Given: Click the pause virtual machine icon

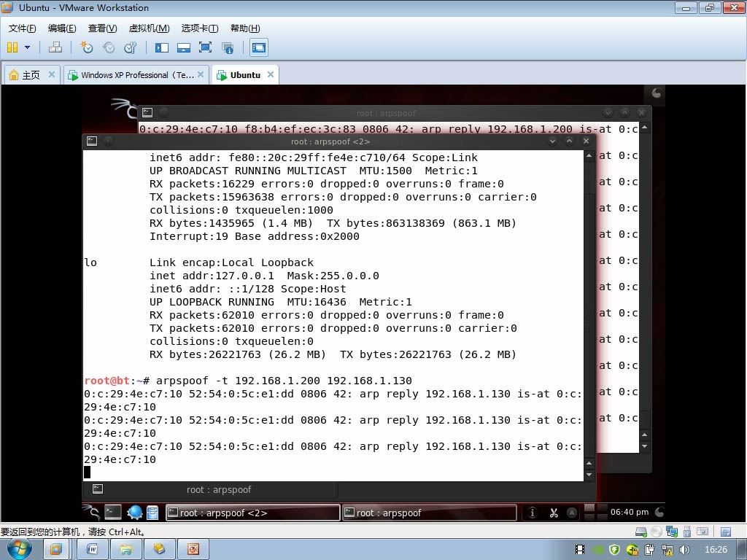Looking at the screenshot, I should click(x=12, y=47).
